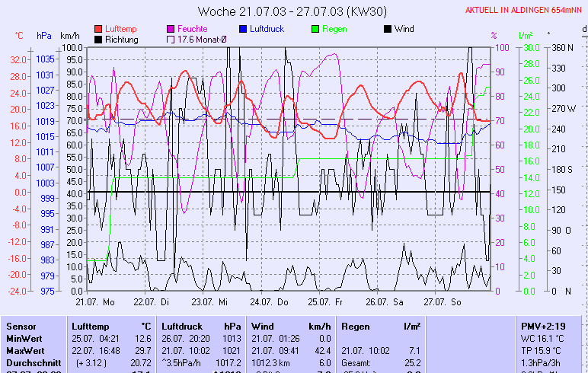
Task: Click the Woche 21.07.03 - 27.07.03 chart title
Action: [293, 11]
